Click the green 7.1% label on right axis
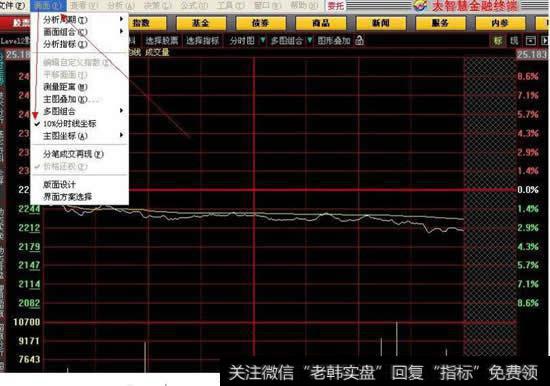The image size is (550, 386). [x=528, y=284]
